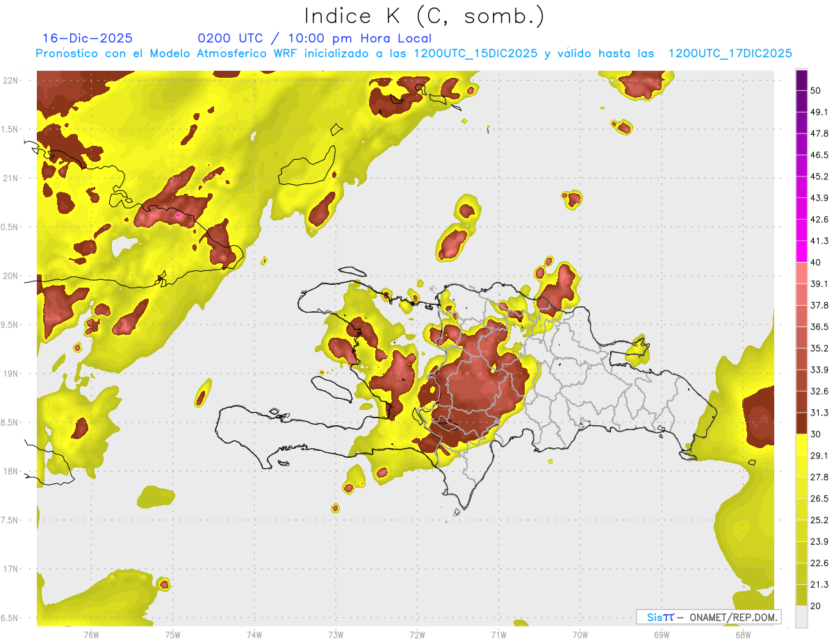
Task: Click the colorbar value '22.6'
Action: click(x=819, y=563)
